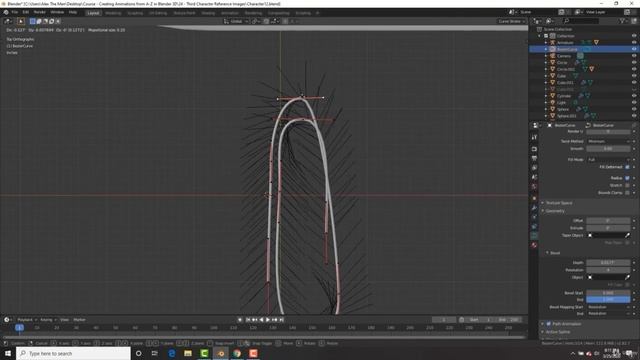This screenshot has height=360, width=640.
Task: Open the Scene properties tab
Action: pos(534,177)
